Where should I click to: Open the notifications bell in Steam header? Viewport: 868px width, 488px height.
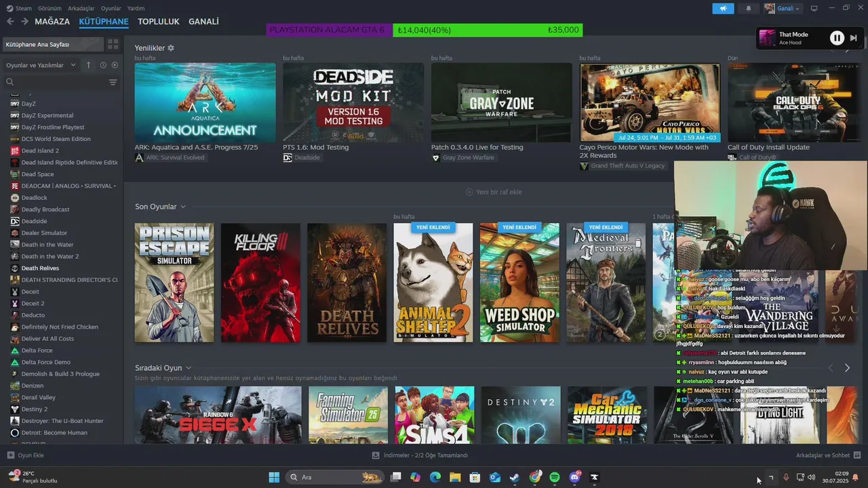click(749, 8)
